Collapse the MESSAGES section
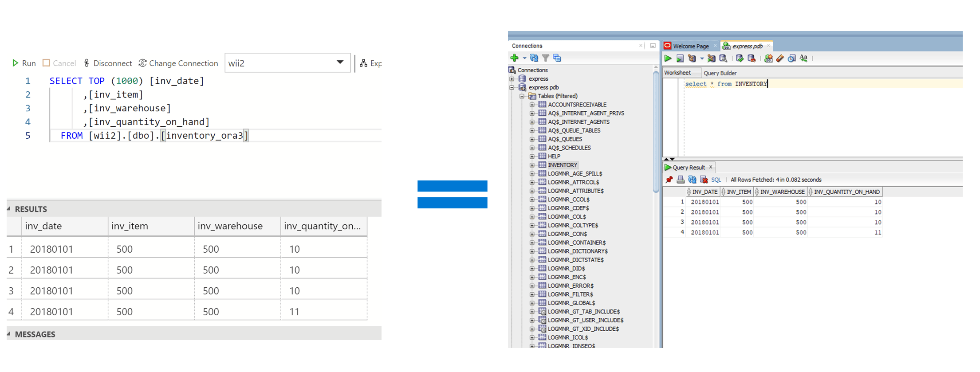This screenshot has height=372, width=980. click(x=9, y=334)
